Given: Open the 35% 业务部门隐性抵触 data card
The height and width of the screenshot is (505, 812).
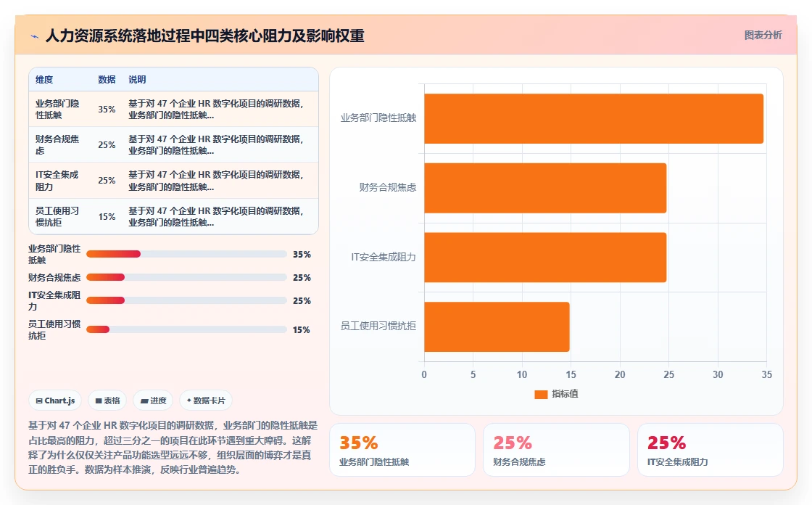Looking at the screenshot, I should click(x=402, y=450).
